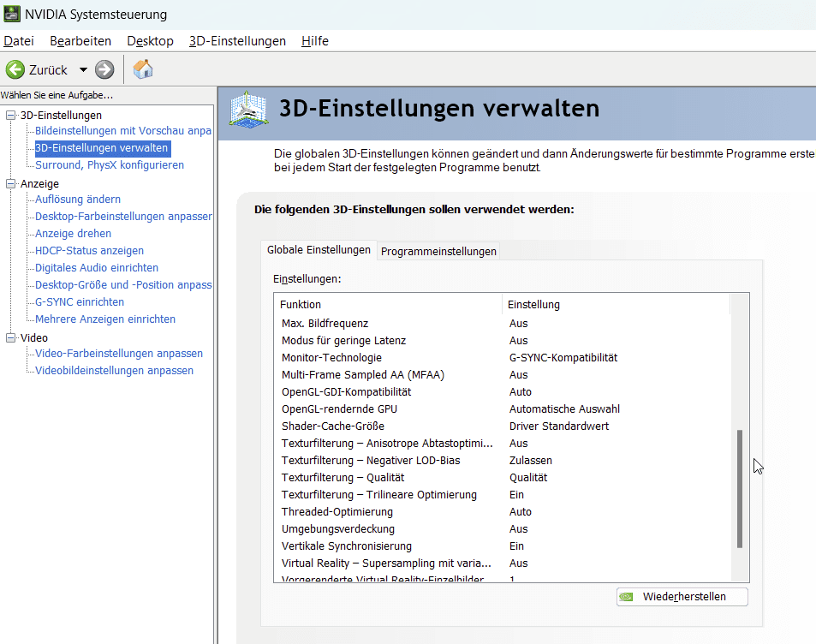Viewport: 816px width, 644px height.
Task: Select the Modus für geringe Latenz row
Action: pyautogui.click(x=503, y=341)
